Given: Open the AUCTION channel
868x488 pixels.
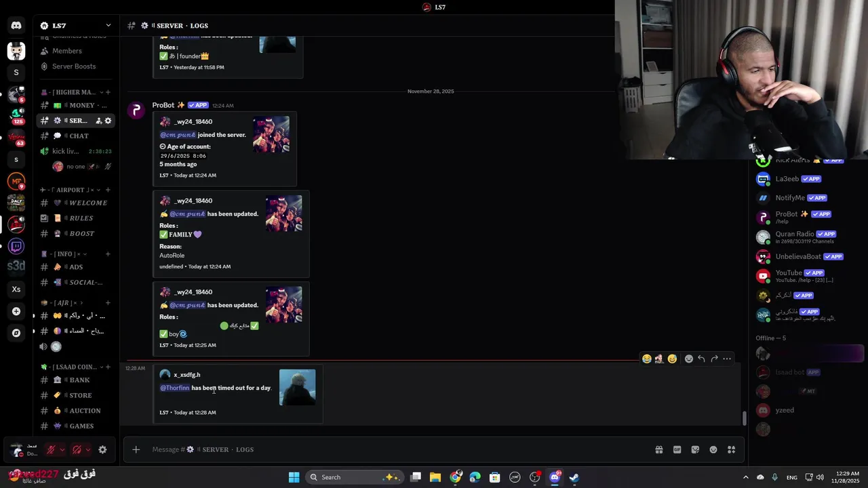Looking at the screenshot, I should pyautogui.click(x=75, y=411).
